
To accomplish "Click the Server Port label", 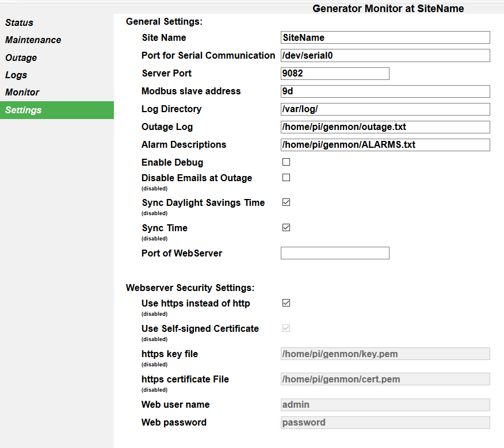I will click(166, 73).
